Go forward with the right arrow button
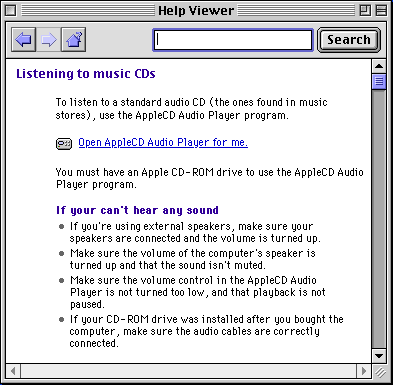The width and height of the screenshot is (393, 385). [x=49, y=40]
